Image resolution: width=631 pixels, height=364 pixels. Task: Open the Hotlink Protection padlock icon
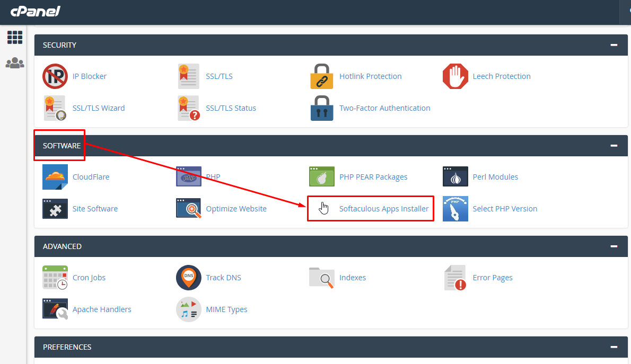(321, 76)
